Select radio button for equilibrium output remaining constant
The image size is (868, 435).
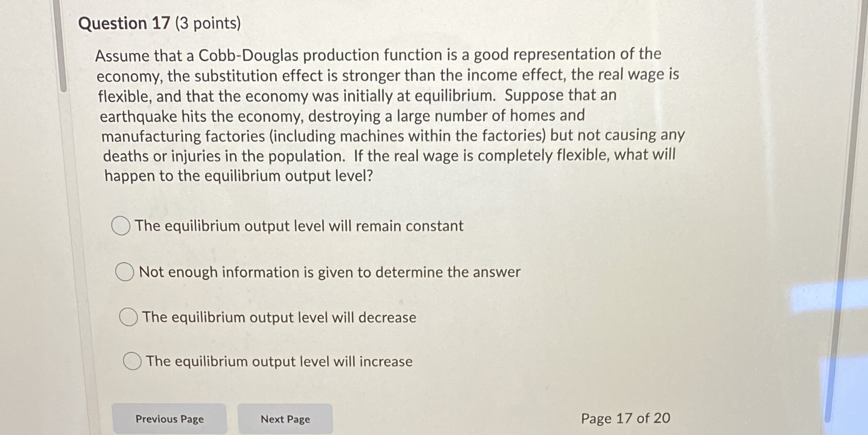click(121, 225)
